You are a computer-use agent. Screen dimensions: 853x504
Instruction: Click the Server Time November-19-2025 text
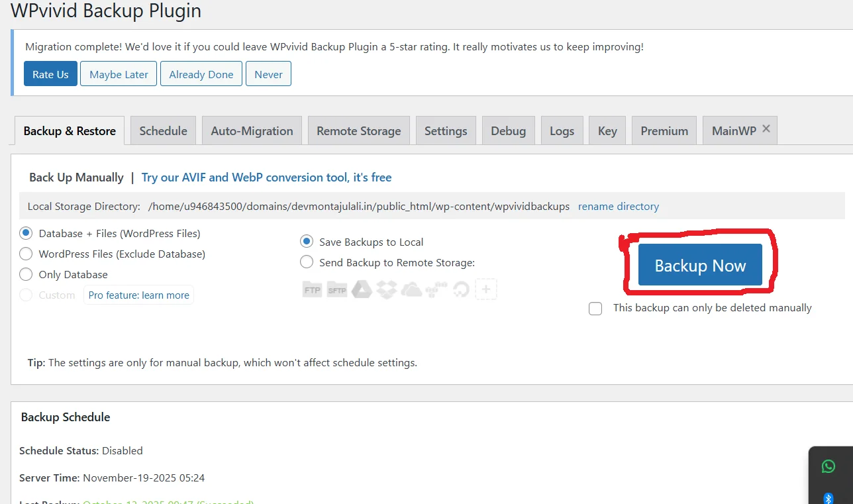(112, 478)
